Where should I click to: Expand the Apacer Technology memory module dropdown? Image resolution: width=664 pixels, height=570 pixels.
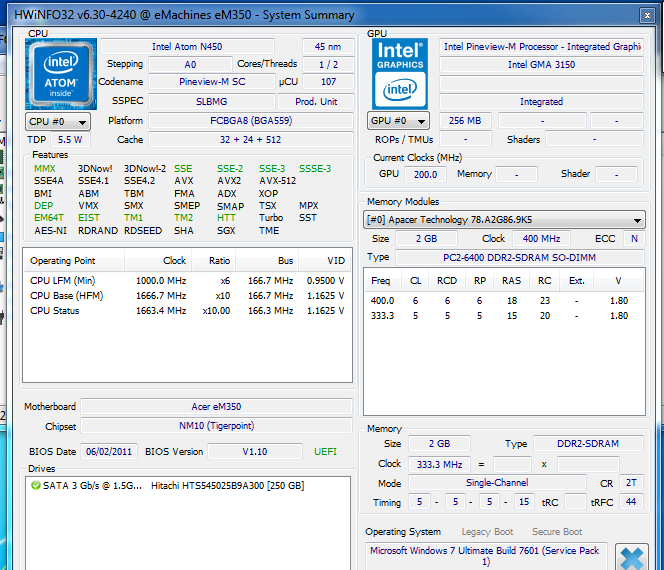tap(504, 220)
